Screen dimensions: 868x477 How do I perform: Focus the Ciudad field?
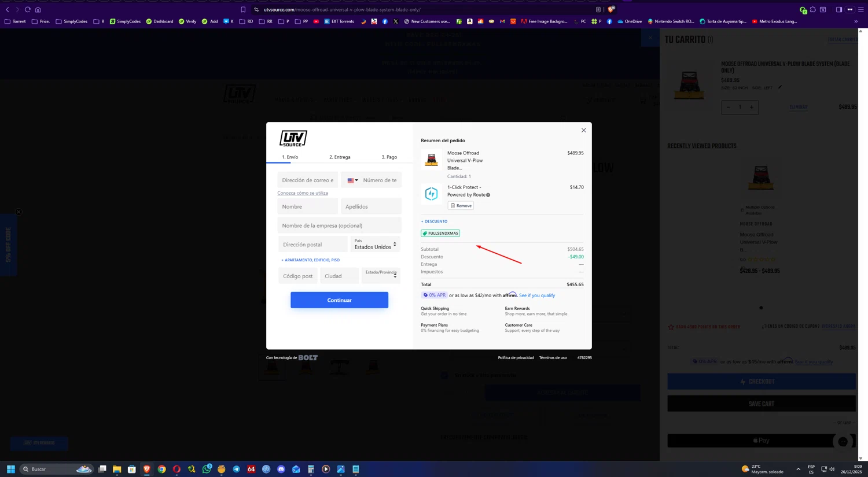339,276
